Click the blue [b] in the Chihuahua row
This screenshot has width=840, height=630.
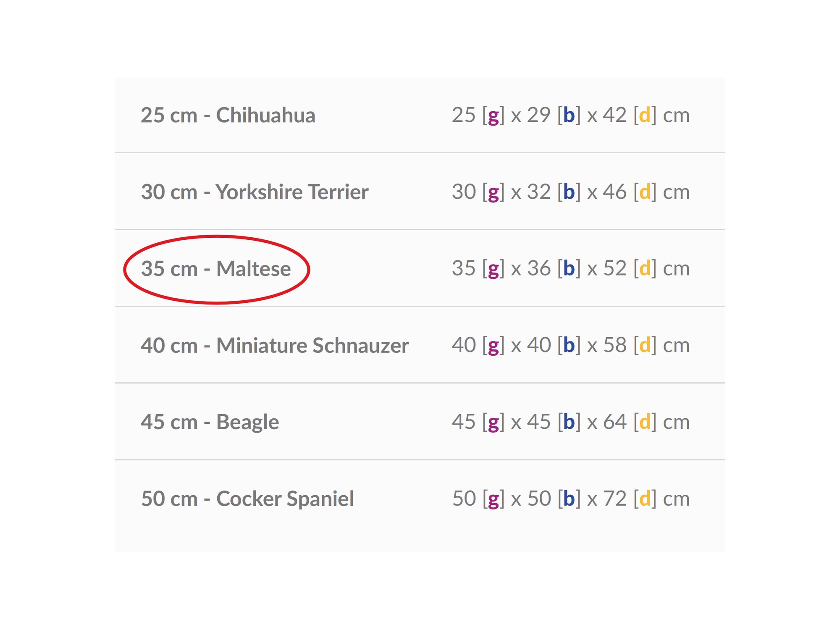pyautogui.click(x=569, y=115)
